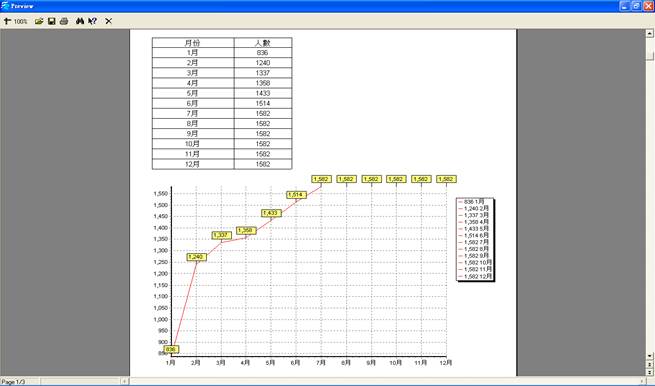Viewport: 655px width, 386px height.
Task: Go to next page with double-down arrow
Action: click(650, 372)
